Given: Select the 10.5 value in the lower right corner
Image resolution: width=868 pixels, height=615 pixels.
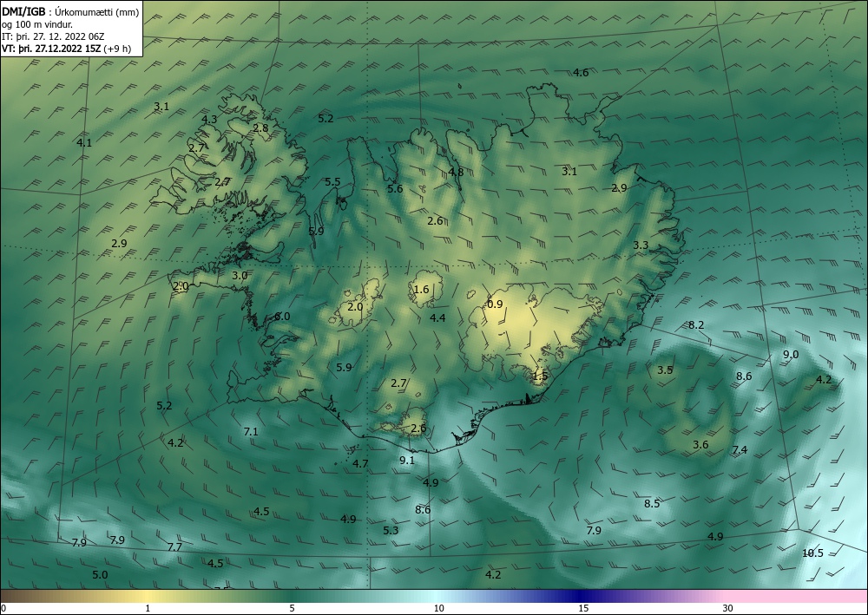Looking at the screenshot, I should pyautogui.click(x=812, y=553).
